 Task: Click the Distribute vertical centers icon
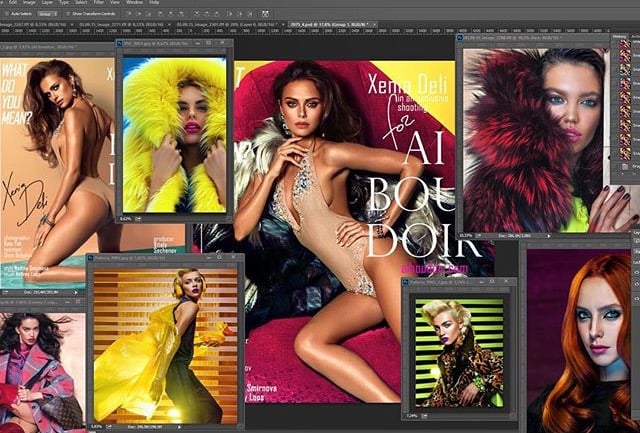(x=207, y=14)
